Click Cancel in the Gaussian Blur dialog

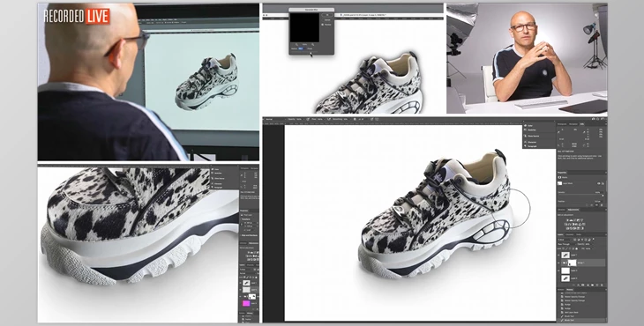(327, 19)
